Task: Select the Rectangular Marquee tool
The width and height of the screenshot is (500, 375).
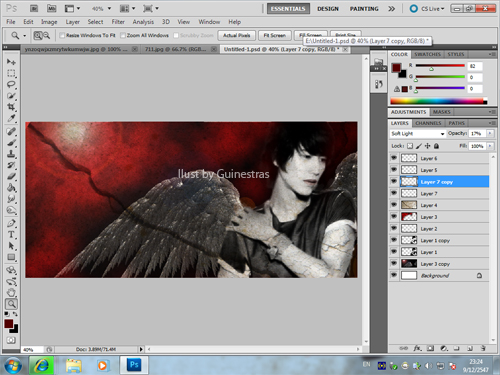Action: (11, 73)
